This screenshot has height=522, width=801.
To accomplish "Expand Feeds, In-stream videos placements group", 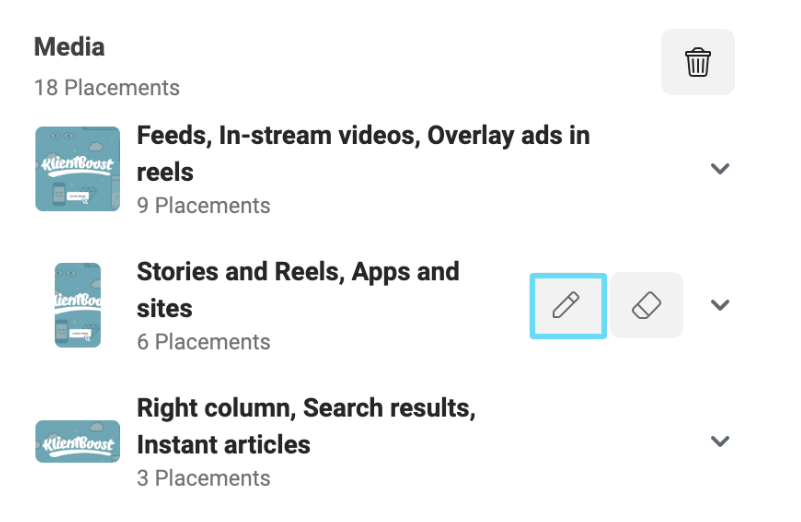I will pyautogui.click(x=720, y=168).
